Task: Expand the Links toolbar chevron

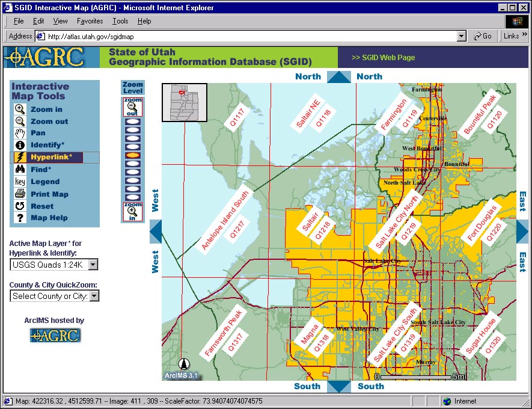Action: 525,34
